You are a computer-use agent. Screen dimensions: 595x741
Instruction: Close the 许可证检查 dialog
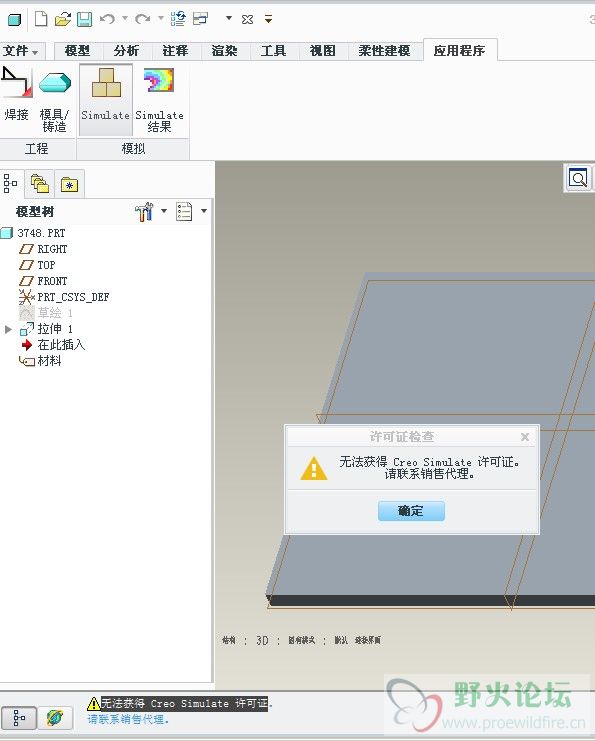point(525,437)
